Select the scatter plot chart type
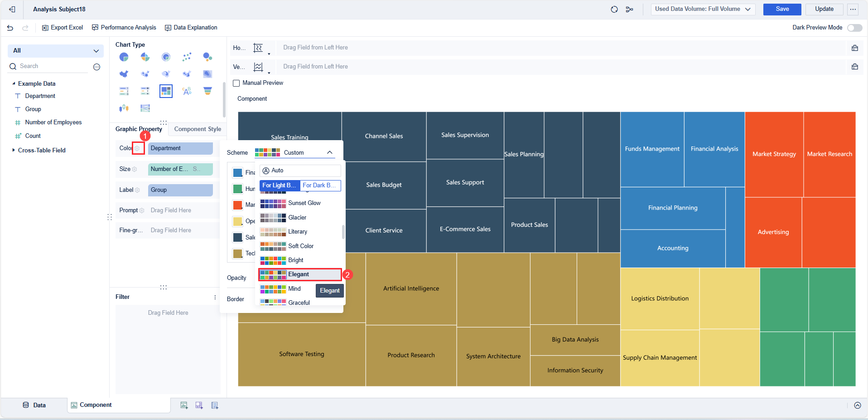The width and height of the screenshot is (868, 420). (x=187, y=57)
